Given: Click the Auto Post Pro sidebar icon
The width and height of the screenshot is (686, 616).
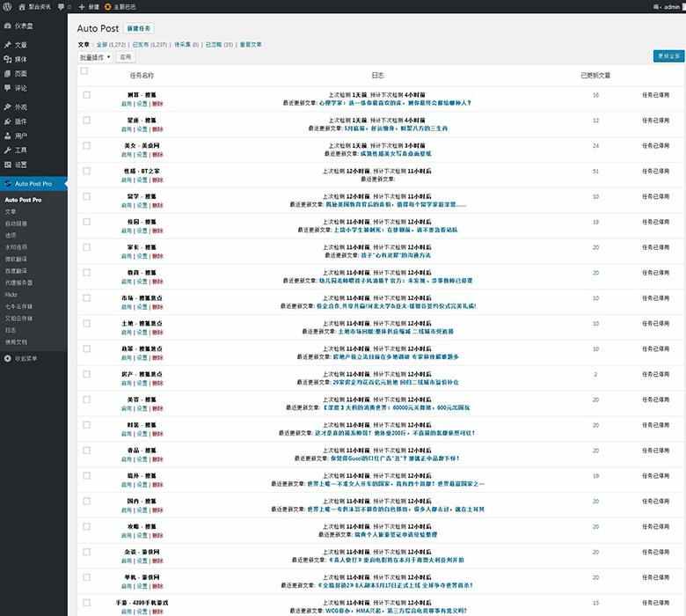Looking at the screenshot, I should click(x=7, y=184).
